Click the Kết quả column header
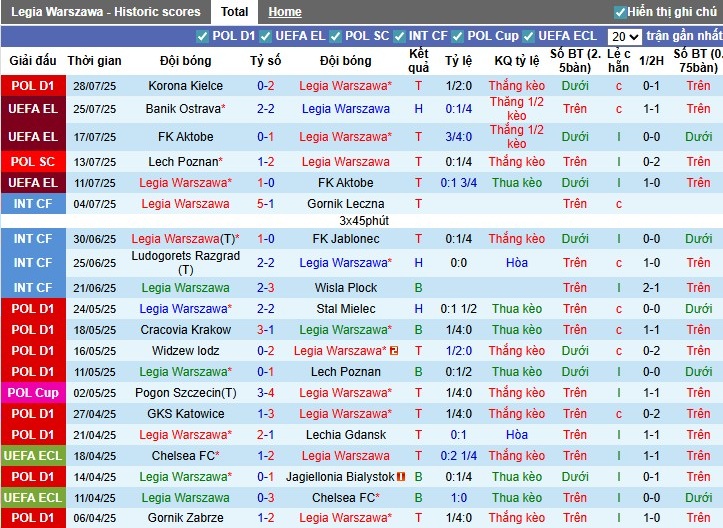The width and height of the screenshot is (723, 528). 419,61
